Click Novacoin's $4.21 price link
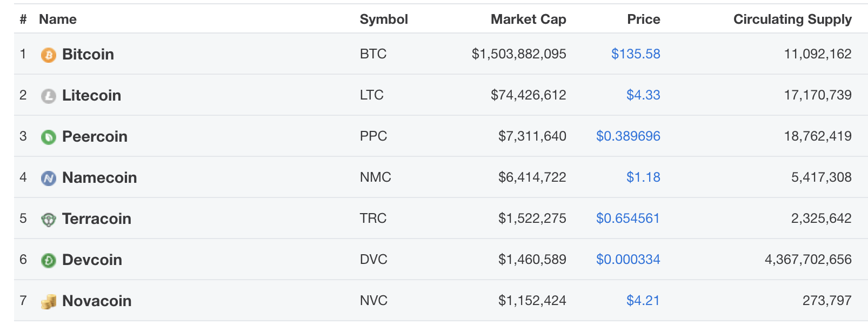Image resolution: width=868 pixels, height=331 pixels. (x=644, y=301)
